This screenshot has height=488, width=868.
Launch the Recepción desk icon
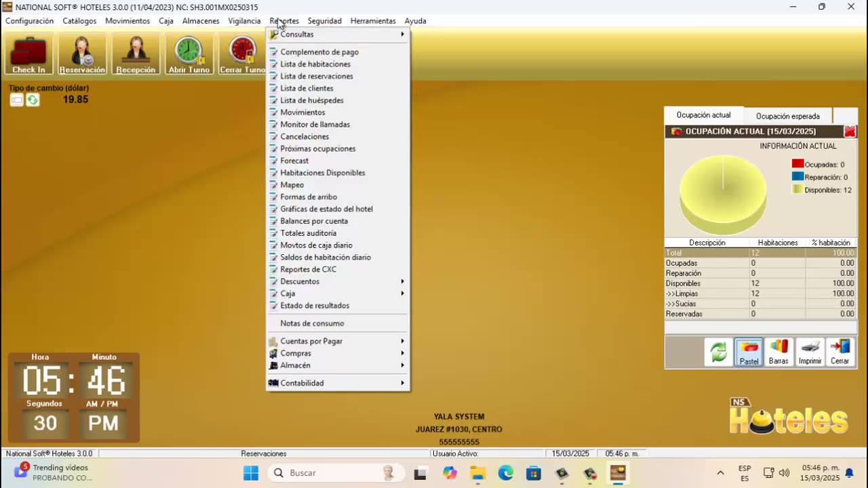coord(136,54)
